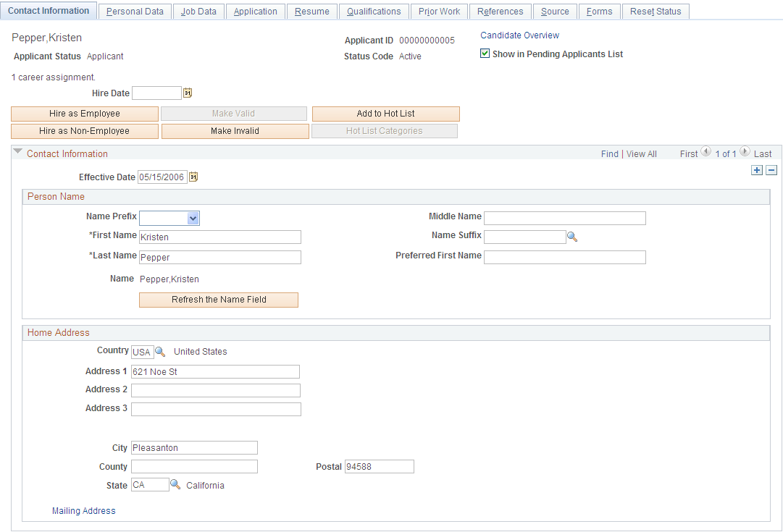Go to previous contact information row
This screenshot has width=783, height=532.
705,151
